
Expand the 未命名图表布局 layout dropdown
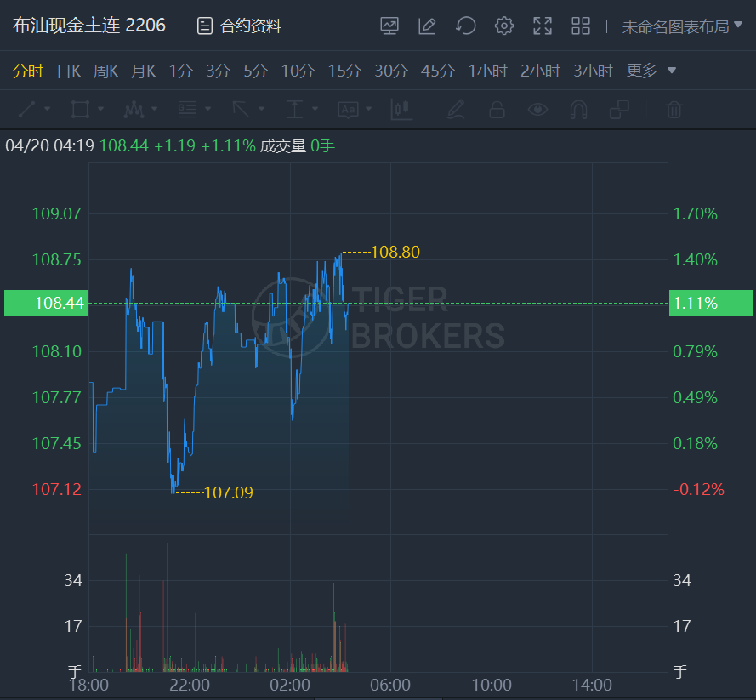pyautogui.click(x=682, y=26)
